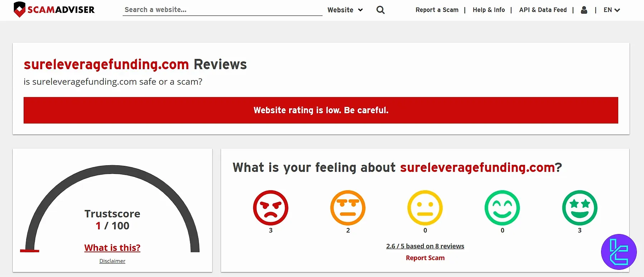644x277 pixels.
Task: Open the Website search type dropdown
Action: click(x=345, y=10)
